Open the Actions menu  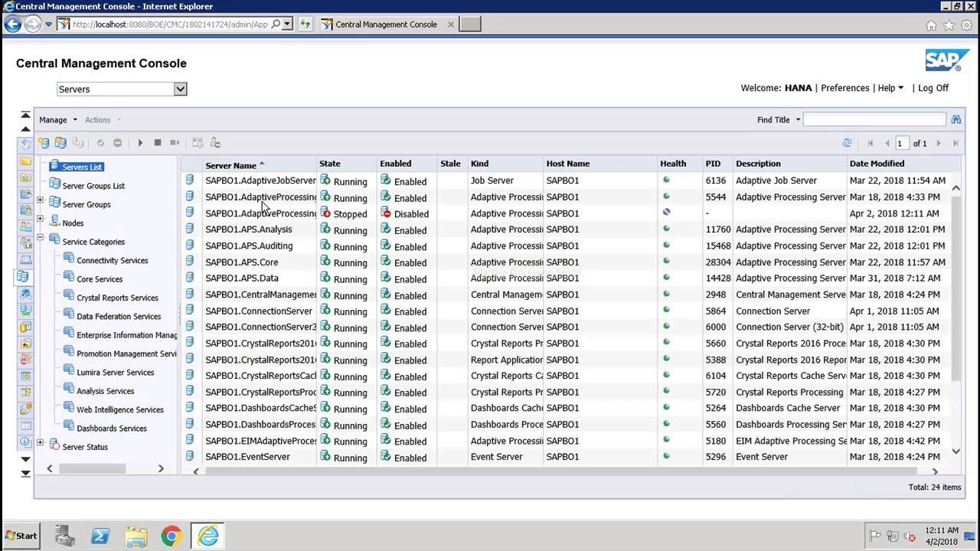pos(102,120)
